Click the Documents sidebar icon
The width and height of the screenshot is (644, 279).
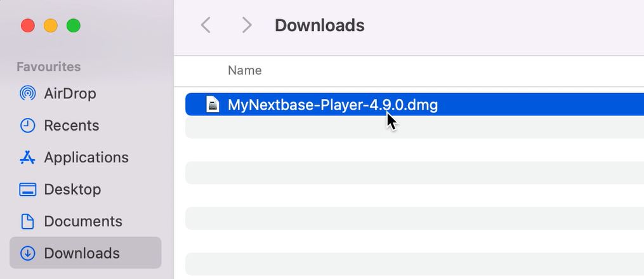pyautogui.click(x=27, y=221)
